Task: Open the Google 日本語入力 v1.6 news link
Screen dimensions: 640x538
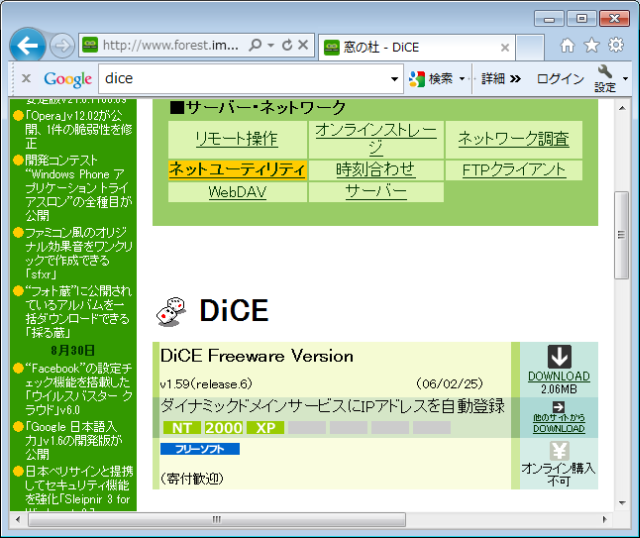Action: 73,440
